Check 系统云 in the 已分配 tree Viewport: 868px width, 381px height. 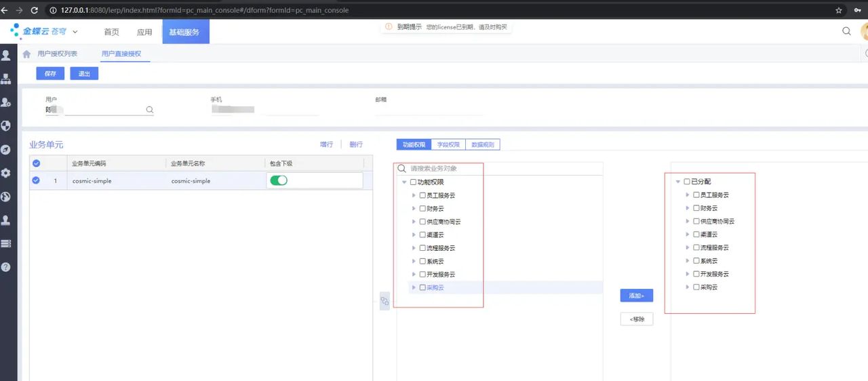tap(696, 261)
